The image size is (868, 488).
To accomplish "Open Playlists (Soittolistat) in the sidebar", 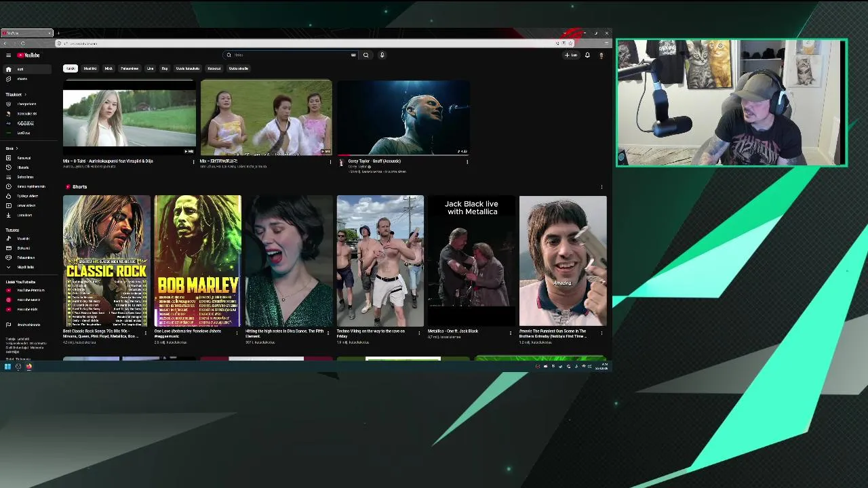I will (26, 177).
